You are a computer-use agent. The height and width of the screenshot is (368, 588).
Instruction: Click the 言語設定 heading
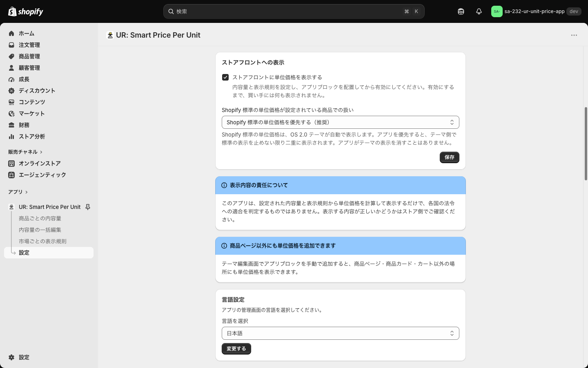coord(233,300)
